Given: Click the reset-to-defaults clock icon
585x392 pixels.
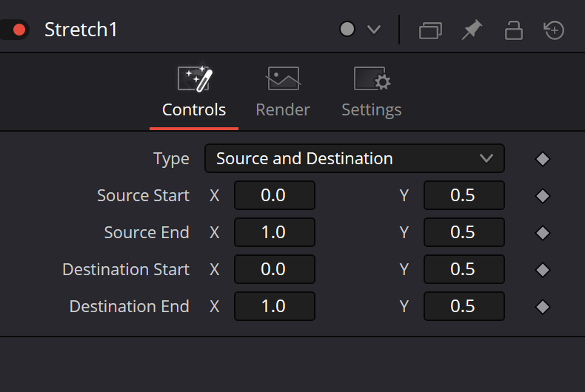Looking at the screenshot, I should tap(554, 30).
